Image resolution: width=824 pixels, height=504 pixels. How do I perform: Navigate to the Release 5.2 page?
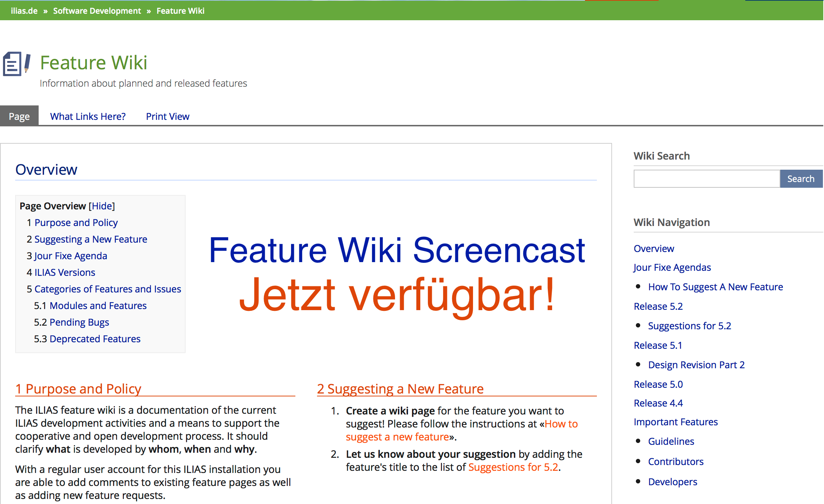(658, 306)
